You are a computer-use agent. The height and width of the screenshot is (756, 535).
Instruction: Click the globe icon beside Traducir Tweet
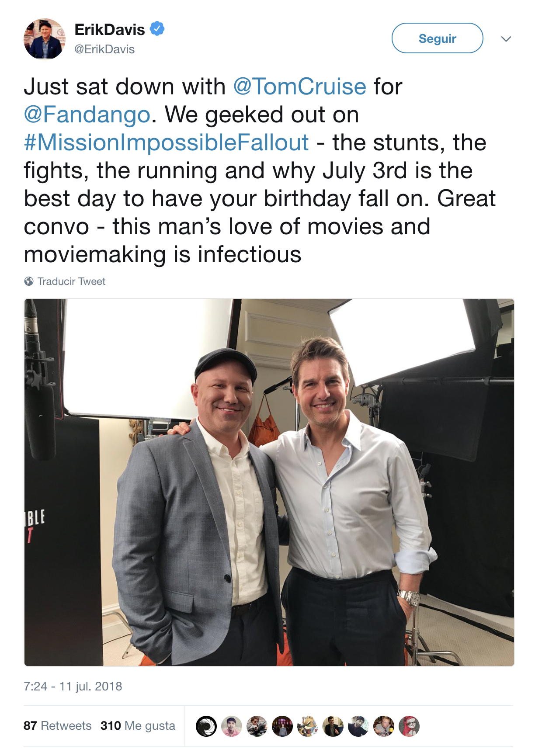tap(29, 281)
